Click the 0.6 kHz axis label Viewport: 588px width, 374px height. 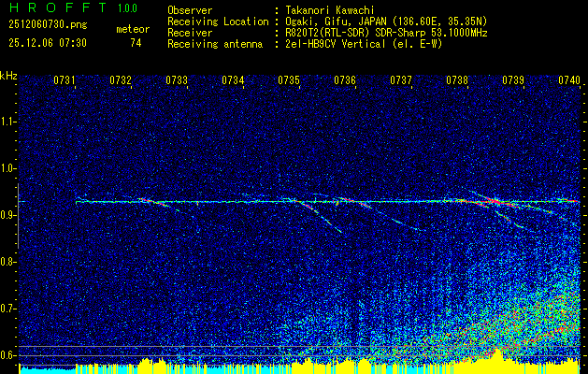tap(7, 355)
